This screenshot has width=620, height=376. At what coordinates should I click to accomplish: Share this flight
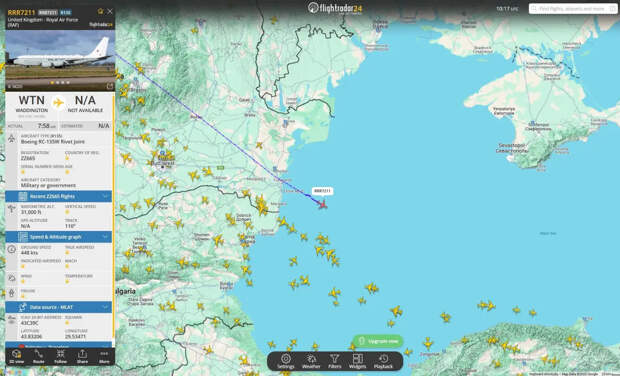pyautogui.click(x=82, y=356)
